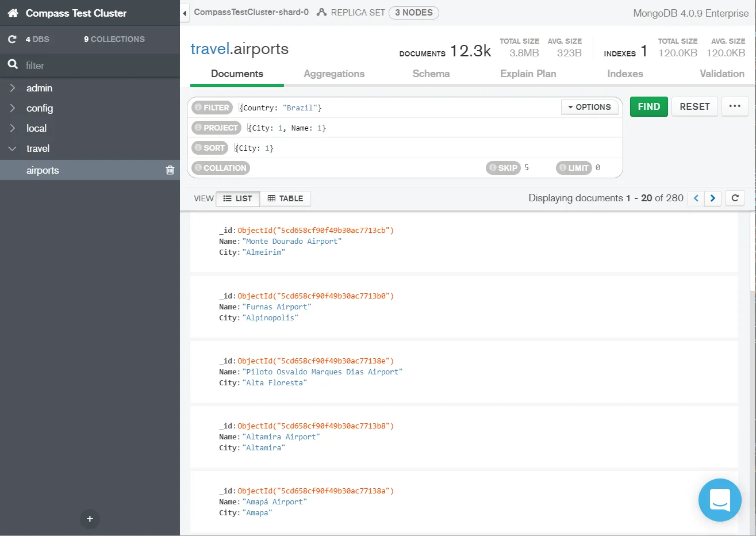The height and width of the screenshot is (536, 756).
Task: Click the home icon beside Compass Test Cluster
Action: pos(13,13)
